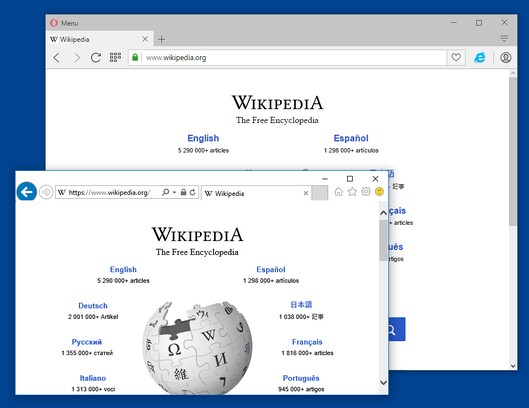The width and height of the screenshot is (529, 408).
Task: Open the Japanese 日本語 Wikipedia link
Action: click(301, 304)
